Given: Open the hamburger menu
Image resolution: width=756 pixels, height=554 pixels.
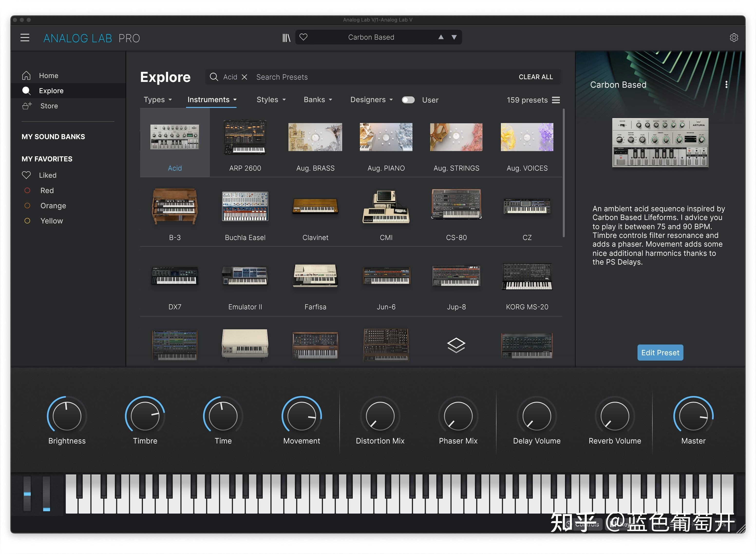Looking at the screenshot, I should click(25, 37).
